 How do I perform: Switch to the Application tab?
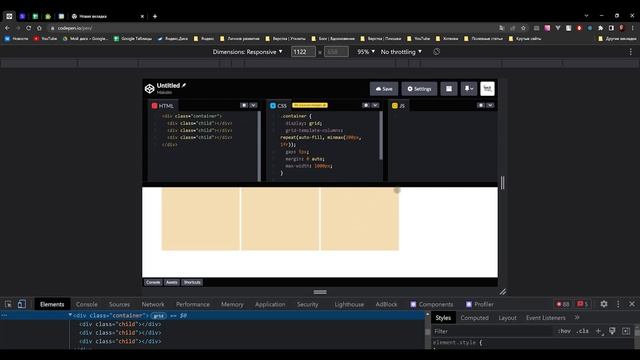[270, 304]
